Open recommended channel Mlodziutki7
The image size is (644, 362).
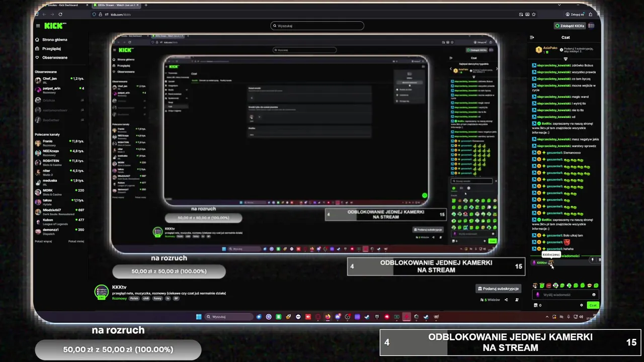coord(59,211)
